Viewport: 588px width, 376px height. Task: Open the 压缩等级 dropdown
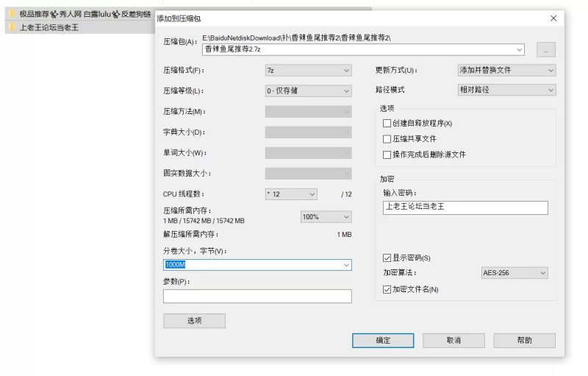click(x=308, y=91)
